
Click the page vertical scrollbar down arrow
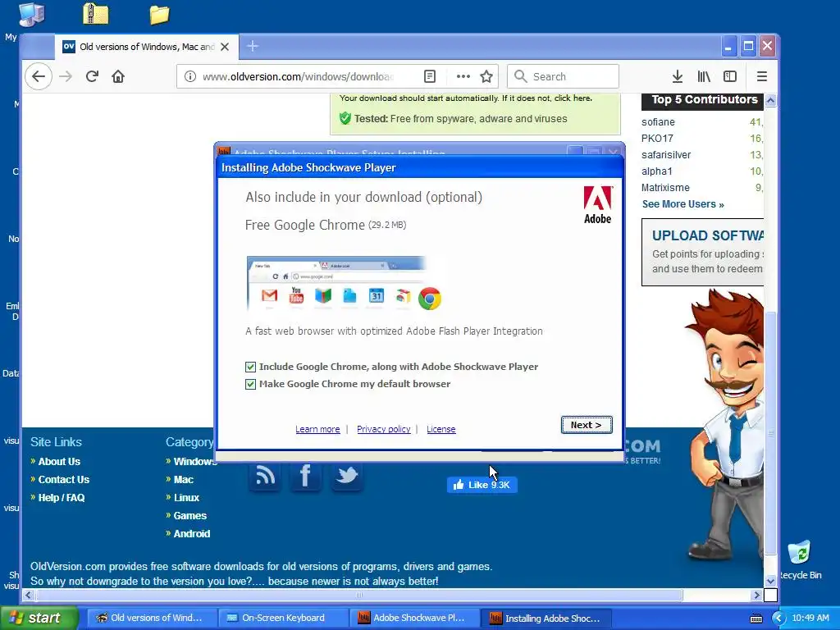[770, 581]
